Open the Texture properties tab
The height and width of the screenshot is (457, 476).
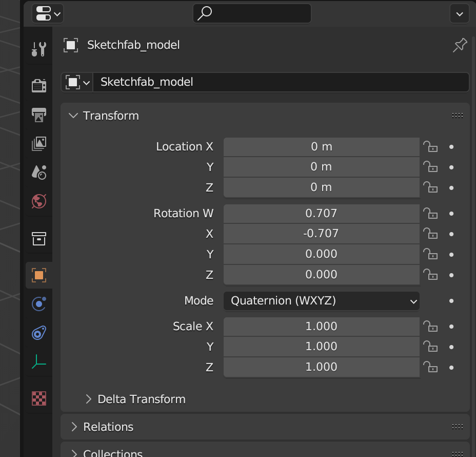39,398
